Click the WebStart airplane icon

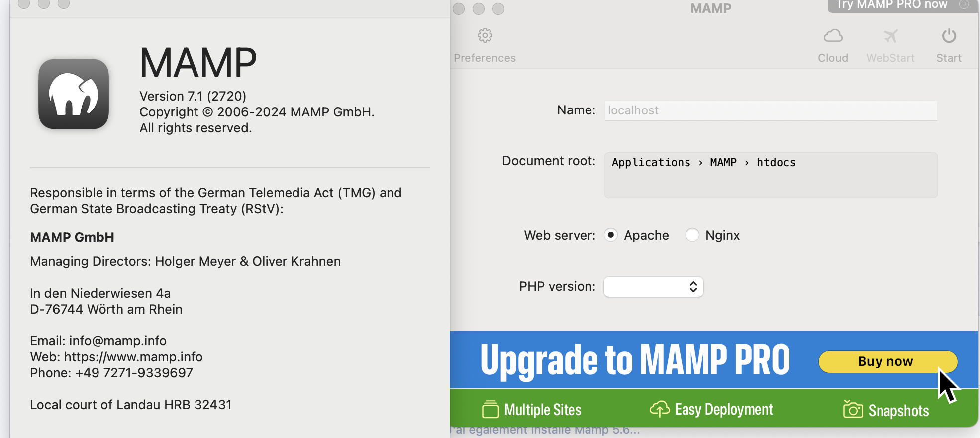click(x=890, y=36)
